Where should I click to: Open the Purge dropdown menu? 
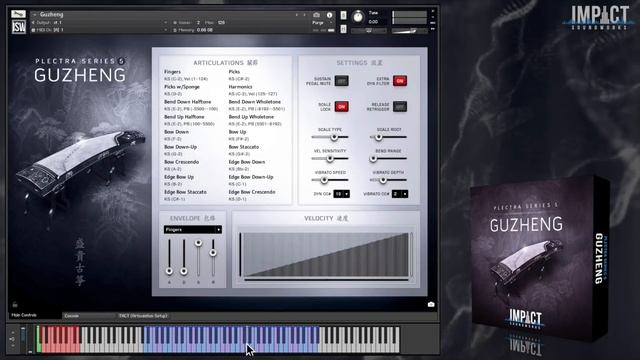[x=323, y=23]
